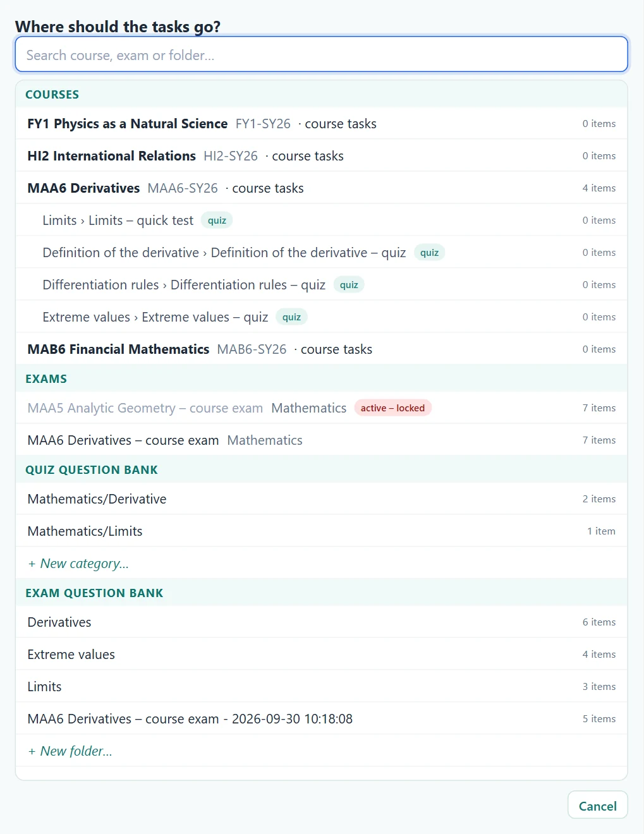Screen dimensions: 644x834
Task: Pick folder MAA6 Derivatives – course exam - 2026-09-30 10:18:08
Action: tap(321, 719)
